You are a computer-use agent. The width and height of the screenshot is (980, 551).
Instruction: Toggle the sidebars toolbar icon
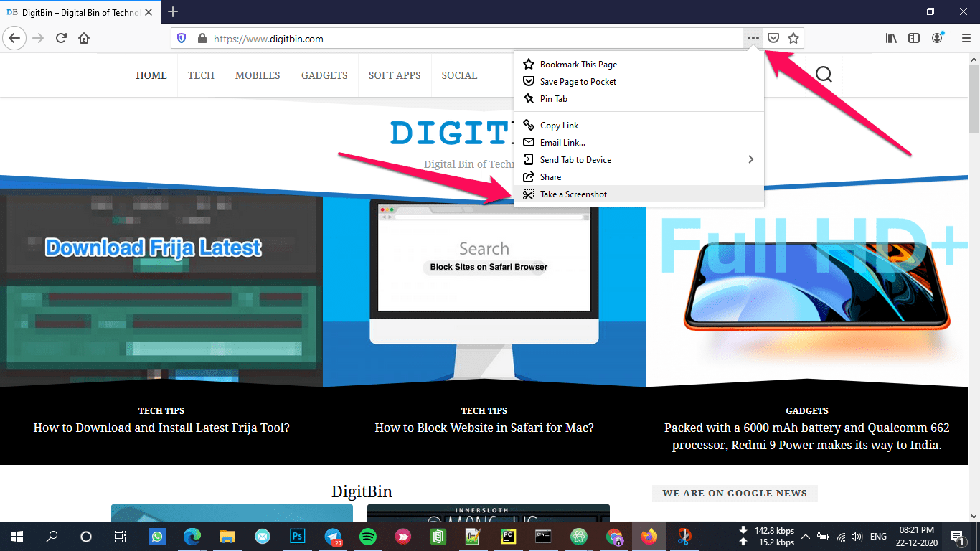(914, 39)
